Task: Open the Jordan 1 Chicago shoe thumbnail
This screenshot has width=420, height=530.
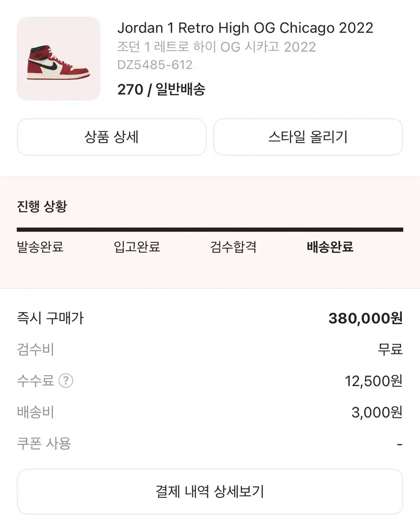Action: (58, 58)
